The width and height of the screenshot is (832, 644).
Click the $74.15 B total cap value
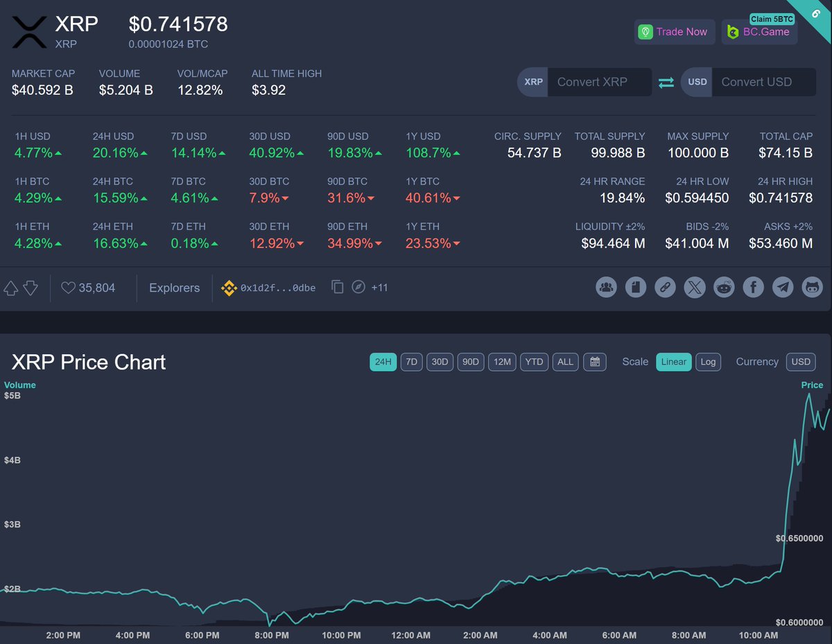click(786, 153)
